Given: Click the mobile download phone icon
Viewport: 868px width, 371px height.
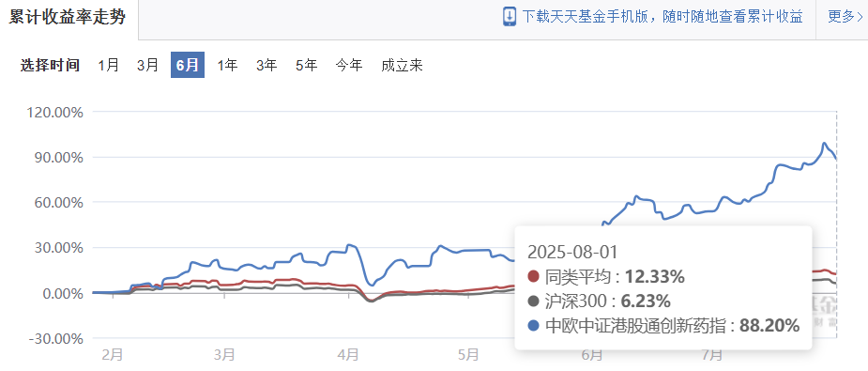Looking at the screenshot, I should (x=510, y=16).
